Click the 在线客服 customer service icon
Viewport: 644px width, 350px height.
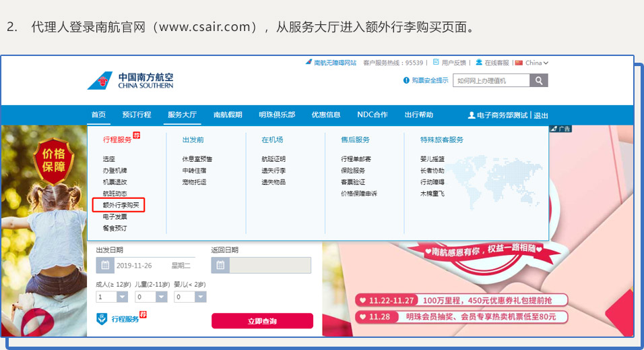point(479,62)
